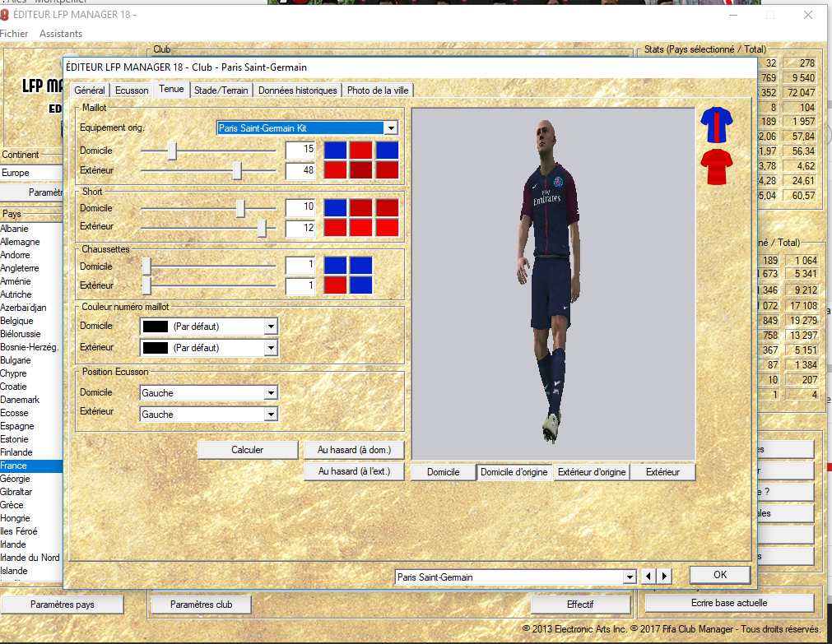Click Paramètres pays button

coord(62,605)
